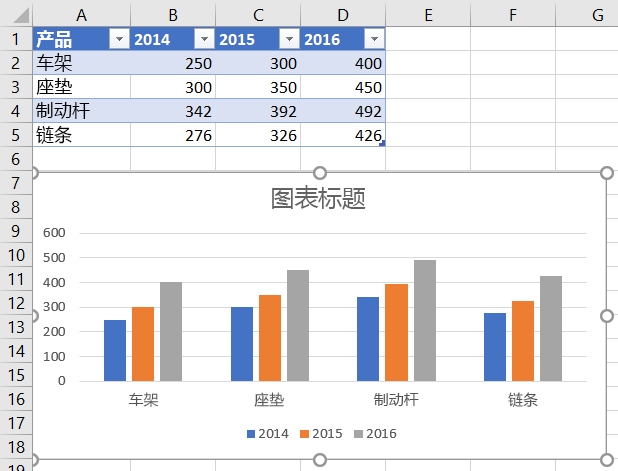618x471 pixels.
Task: Click cell with value 276
Action: click(x=173, y=135)
